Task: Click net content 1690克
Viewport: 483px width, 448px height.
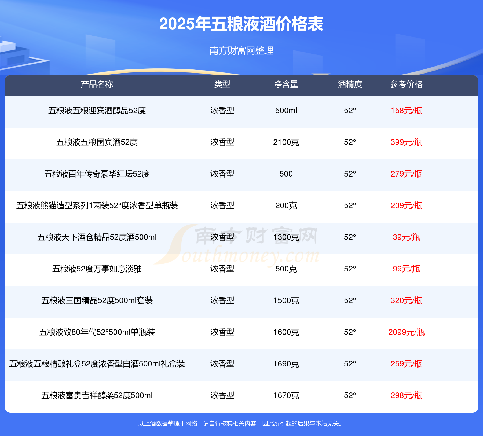Action: tap(286, 364)
